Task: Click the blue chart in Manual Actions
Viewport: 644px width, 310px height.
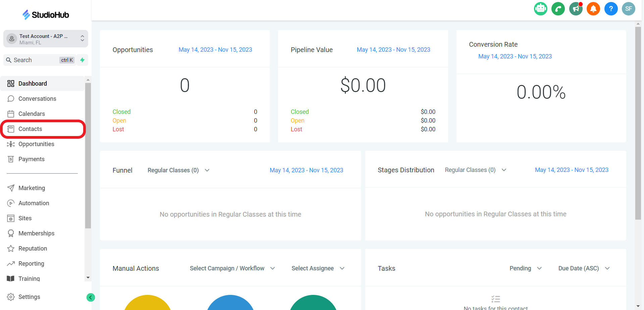Action: click(230, 302)
